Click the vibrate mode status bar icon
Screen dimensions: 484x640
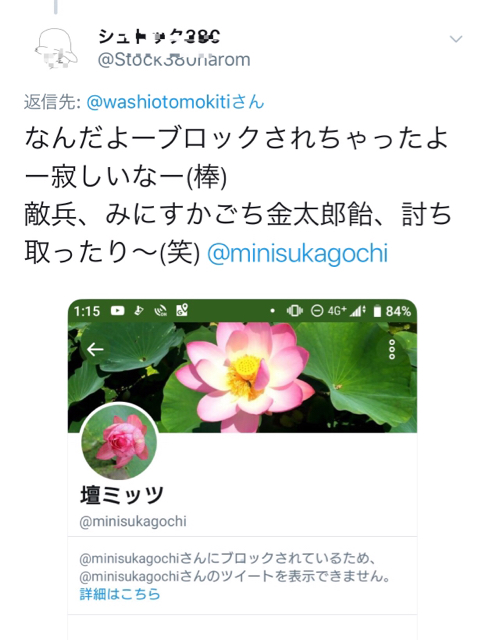295,311
